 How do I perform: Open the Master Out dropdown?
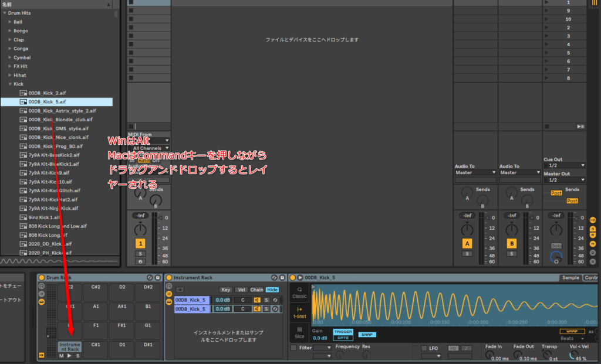coord(564,181)
